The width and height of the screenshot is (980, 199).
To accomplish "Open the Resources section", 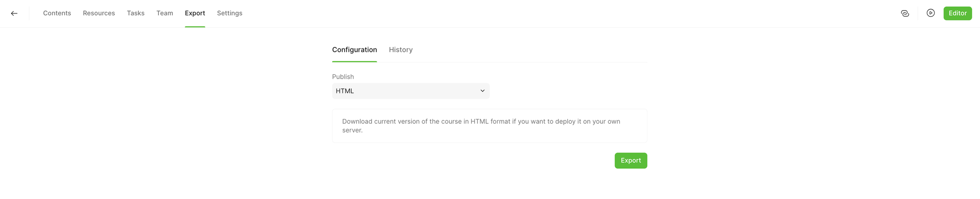I will pyautogui.click(x=99, y=13).
